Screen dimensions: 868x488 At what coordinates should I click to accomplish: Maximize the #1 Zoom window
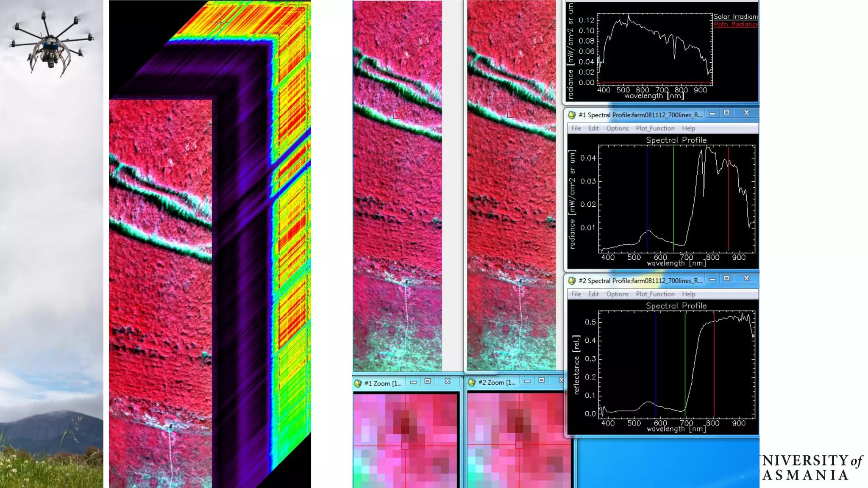click(x=428, y=381)
